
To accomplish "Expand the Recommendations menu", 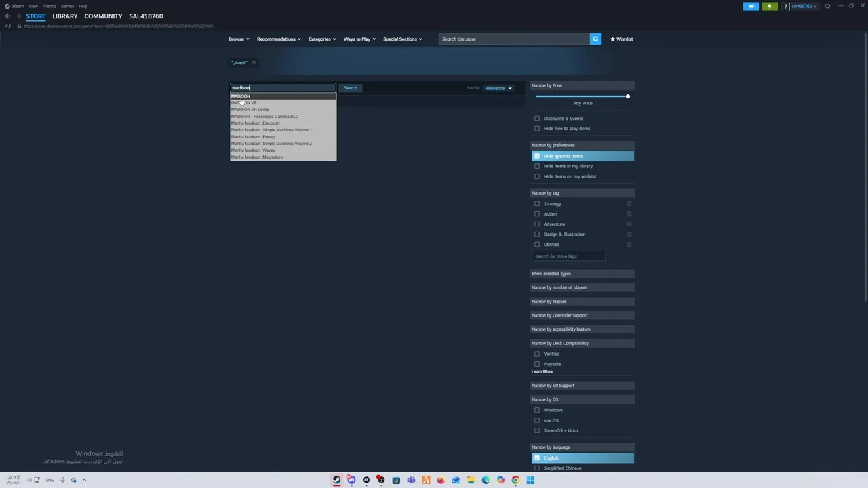I will click(x=279, y=39).
